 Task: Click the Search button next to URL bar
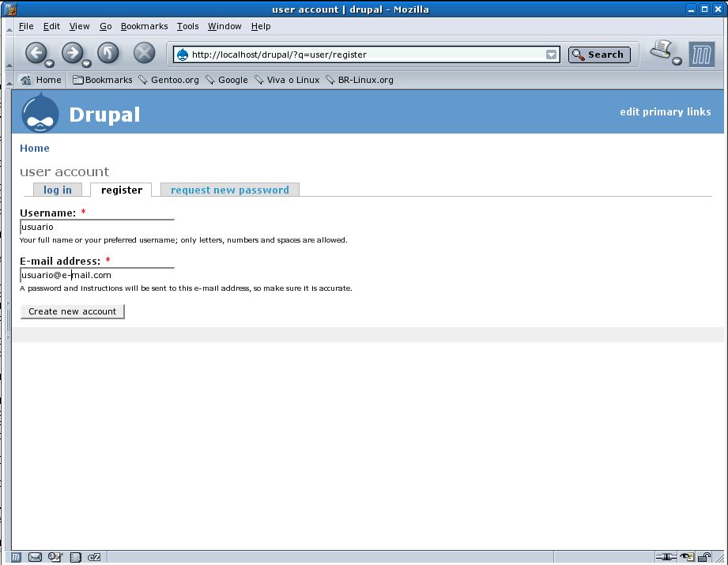pos(599,55)
